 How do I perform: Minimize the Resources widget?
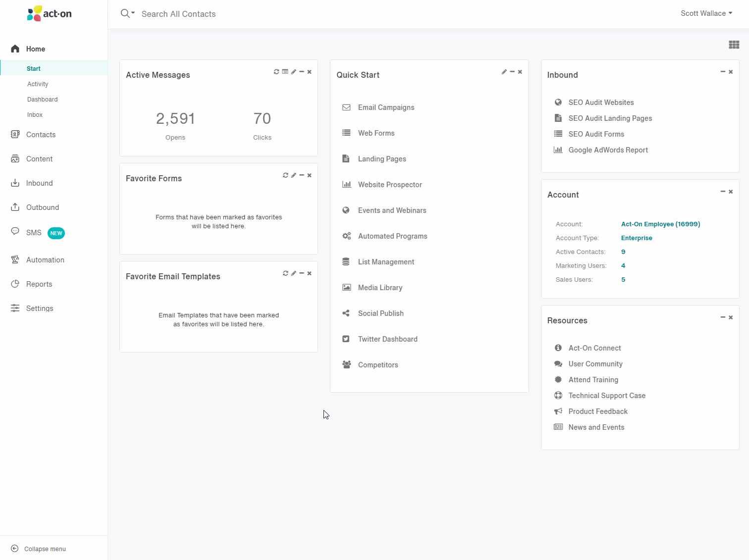click(723, 317)
